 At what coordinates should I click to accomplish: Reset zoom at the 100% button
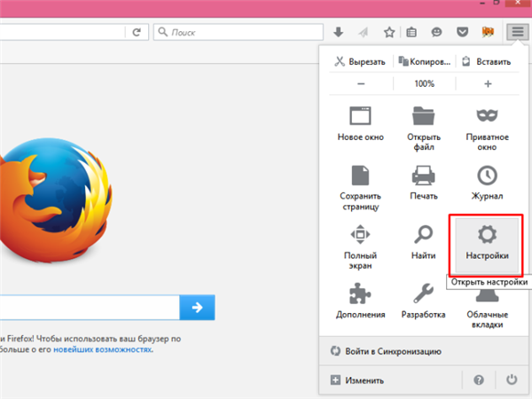tap(424, 83)
